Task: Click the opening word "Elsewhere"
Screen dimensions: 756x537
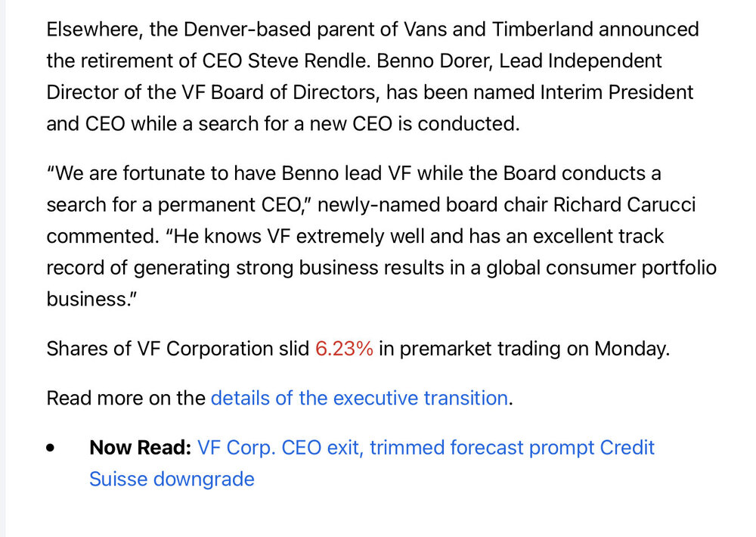Action: [94, 29]
